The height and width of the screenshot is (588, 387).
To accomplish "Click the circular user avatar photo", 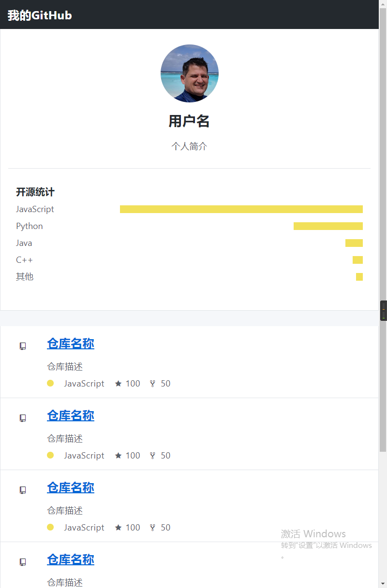I will 190,73.
